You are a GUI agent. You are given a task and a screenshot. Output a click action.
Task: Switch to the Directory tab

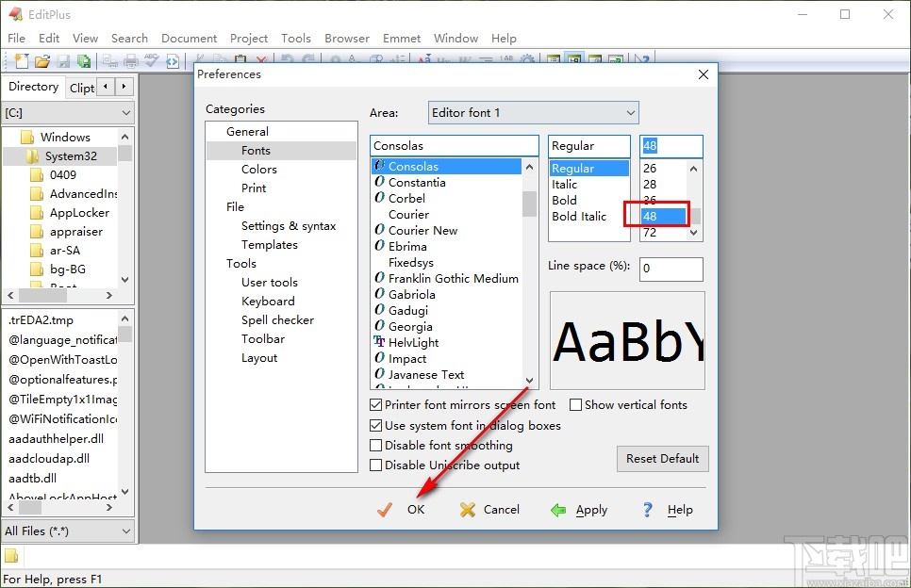[x=33, y=87]
